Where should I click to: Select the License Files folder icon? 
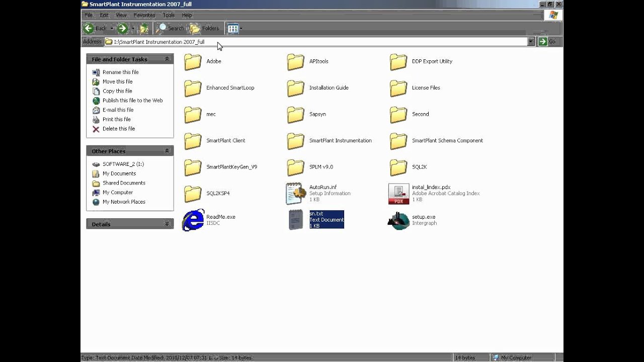398,88
